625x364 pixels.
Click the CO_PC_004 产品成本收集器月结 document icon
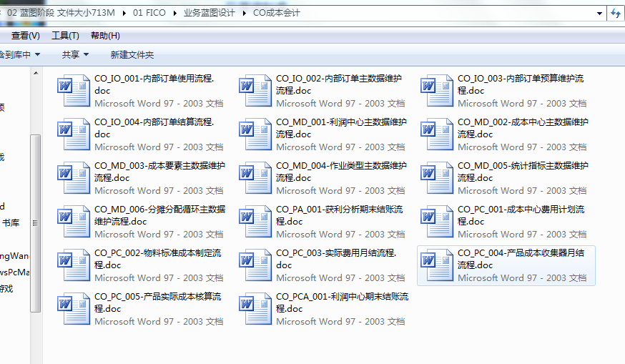click(x=437, y=265)
